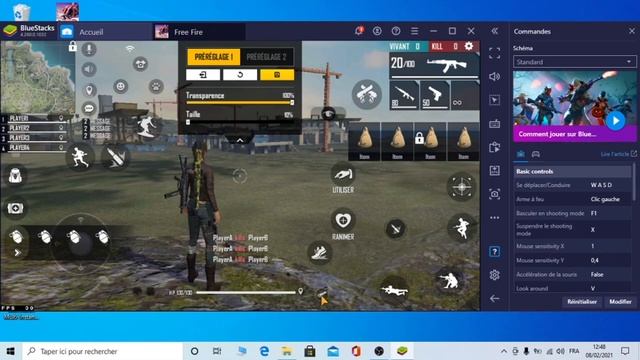This screenshot has width=640, height=360.
Task: Select the PRÉRÉGLAGE 1 tab
Action: (213, 57)
